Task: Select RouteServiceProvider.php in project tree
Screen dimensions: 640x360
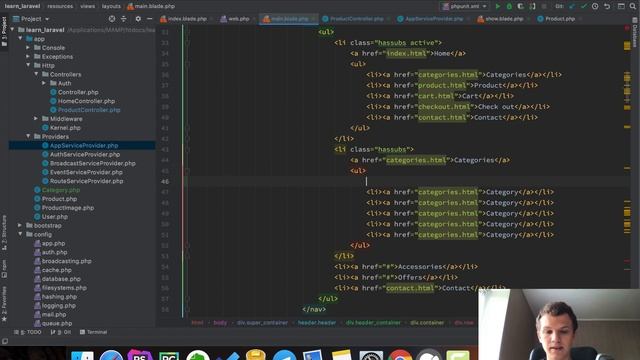Action: pyautogui.click(x=86, y=181)
